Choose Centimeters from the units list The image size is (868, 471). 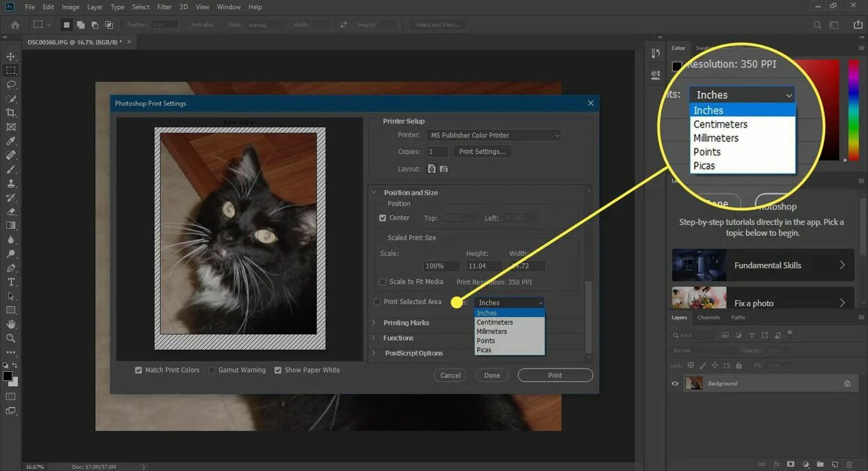tap(510, 323)
